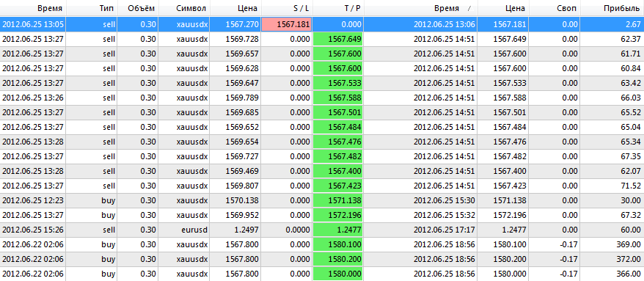This screenshot has height=281, width=644.
Task: Click profit value 372.00
Action: [629, 259]
